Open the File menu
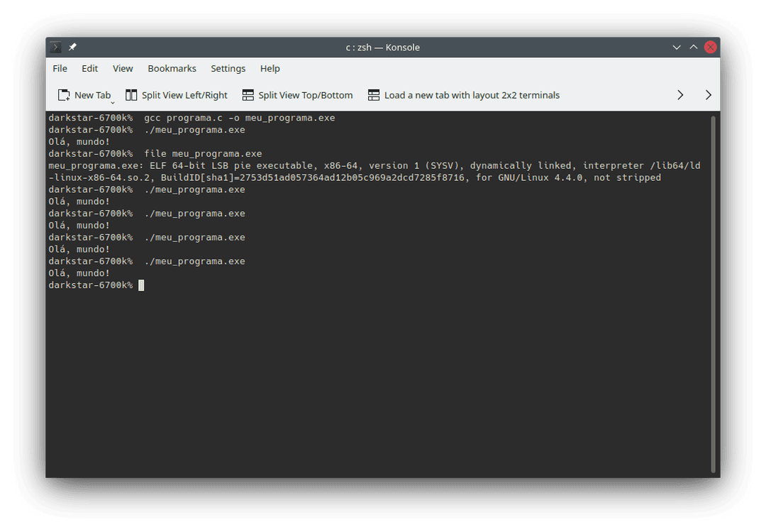Screen dimensions: 766x532 point(60,68)
